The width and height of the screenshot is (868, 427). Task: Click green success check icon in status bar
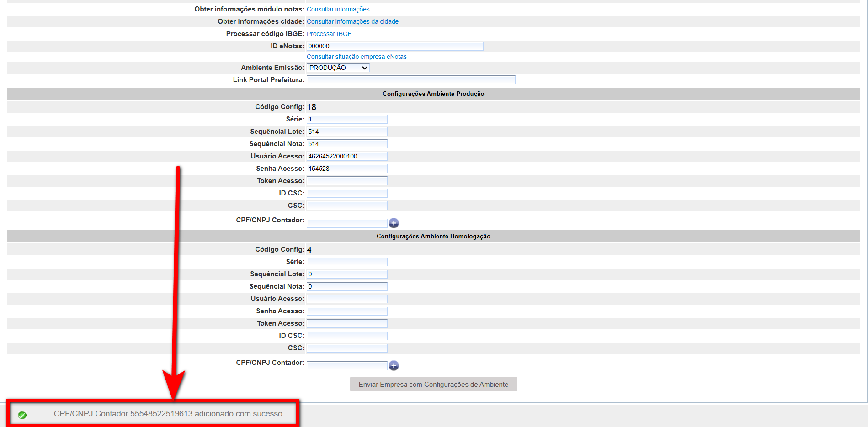pyautogui.click(x=22, y=415)
